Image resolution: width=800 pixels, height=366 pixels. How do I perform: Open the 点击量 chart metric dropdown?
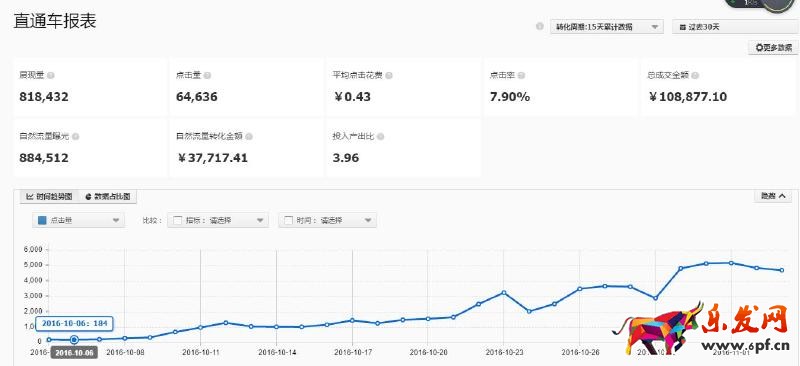[x=79, y=221]
